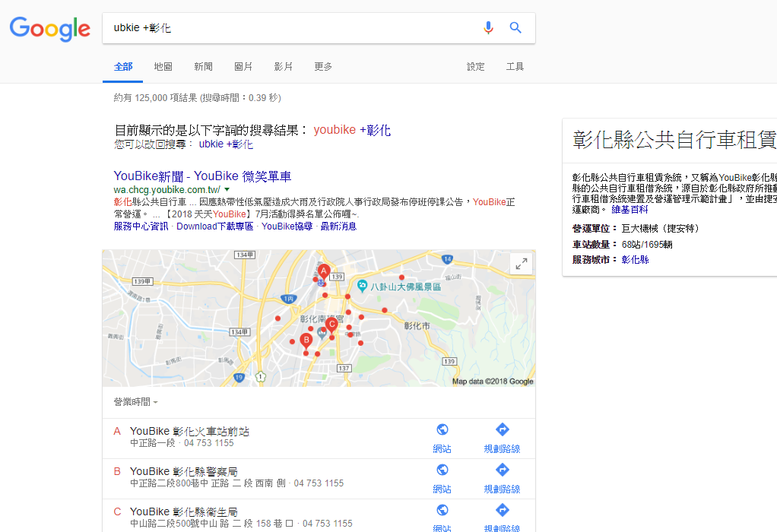Select map pin A at the train station
Image resolution: width=777 pixels, height=532 pixels.
pyautogui.click(x=324, y=271)
